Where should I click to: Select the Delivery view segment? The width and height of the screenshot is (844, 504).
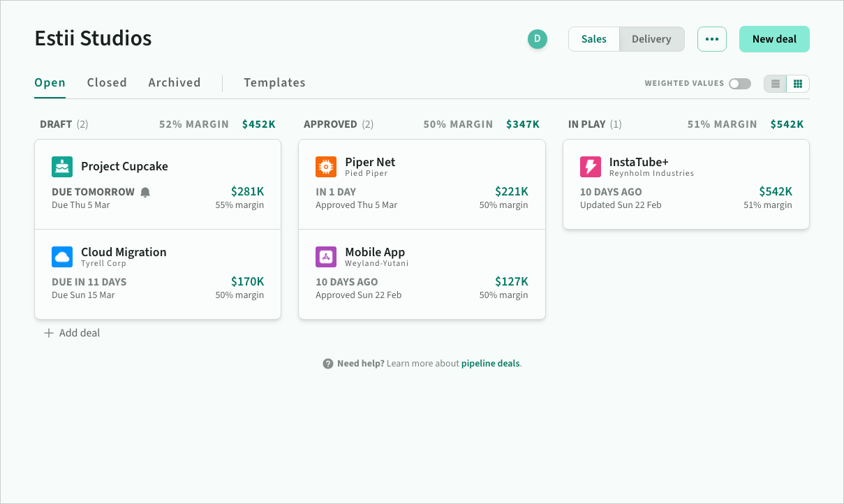point(651,39)
